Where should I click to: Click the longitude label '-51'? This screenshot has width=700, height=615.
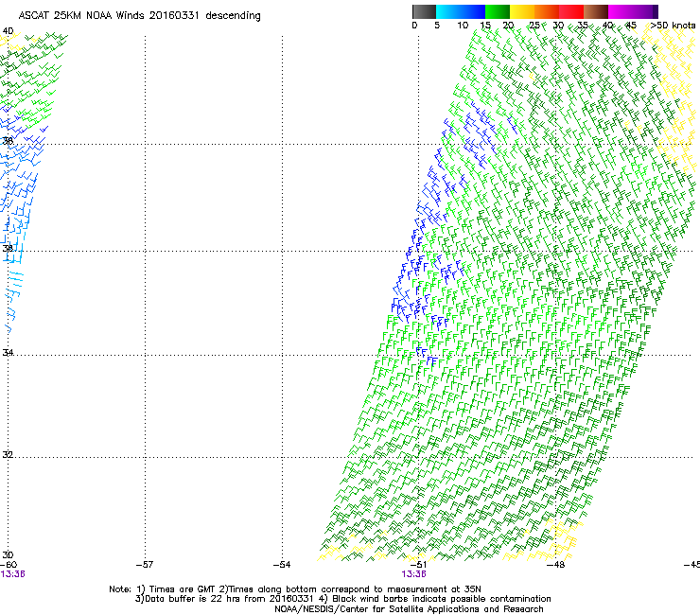click(418, 565)
